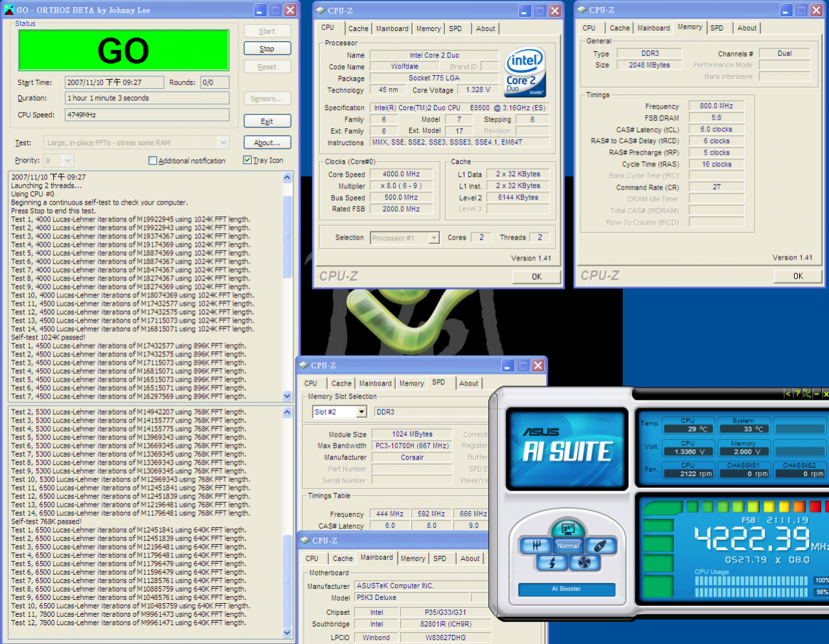Click the lower Orthos log scroll-down arrow
Viewport: 829px width, 644px height.
288,633
